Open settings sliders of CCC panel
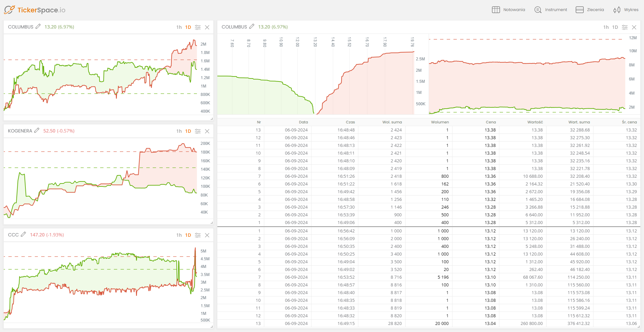 point(198,235)
